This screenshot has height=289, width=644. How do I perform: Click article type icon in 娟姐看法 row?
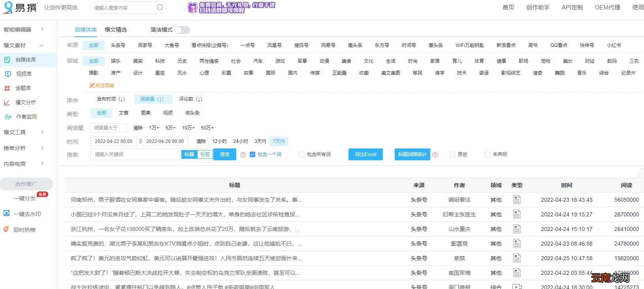click(517, 200)
